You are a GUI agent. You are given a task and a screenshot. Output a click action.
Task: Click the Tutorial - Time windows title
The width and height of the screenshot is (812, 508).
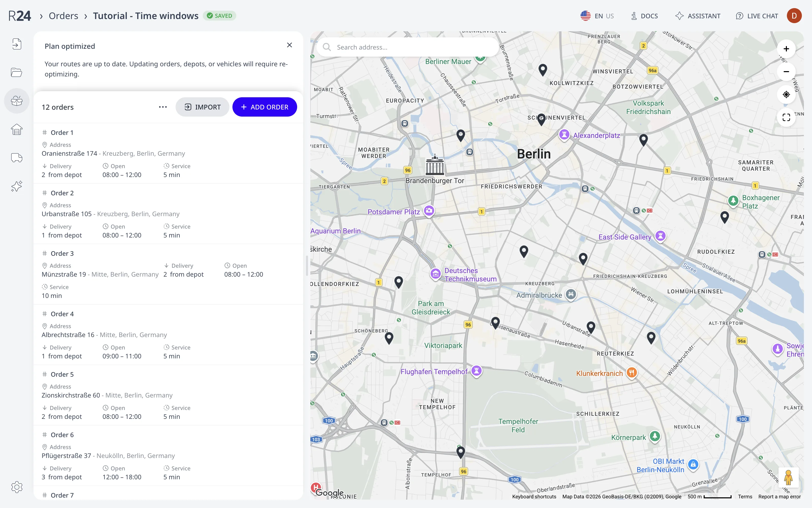(146, 16)
